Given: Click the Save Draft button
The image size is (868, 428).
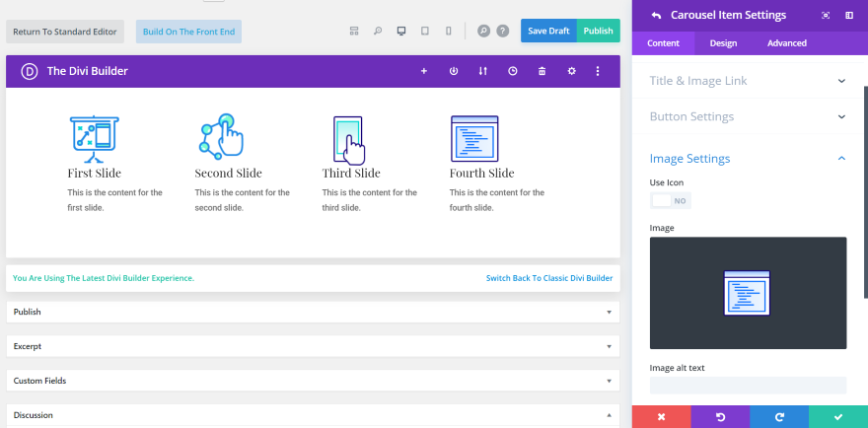Looking at the screenshot, I should click(x=548, y=31).
